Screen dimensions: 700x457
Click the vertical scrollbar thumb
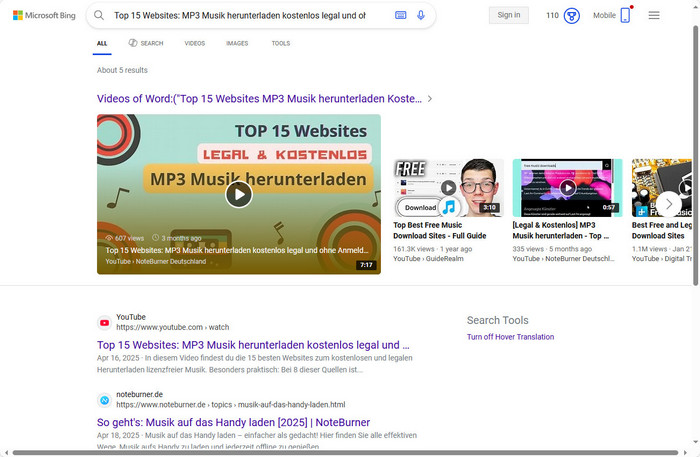point(695,154)
